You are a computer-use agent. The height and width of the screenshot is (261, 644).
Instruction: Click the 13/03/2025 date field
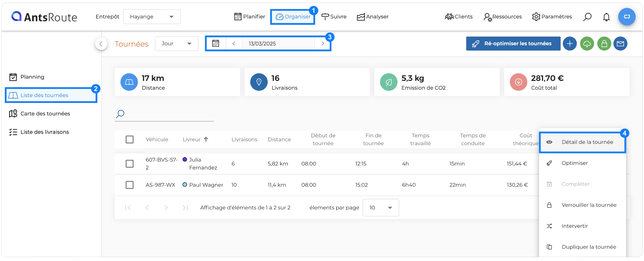coord(278,43)
